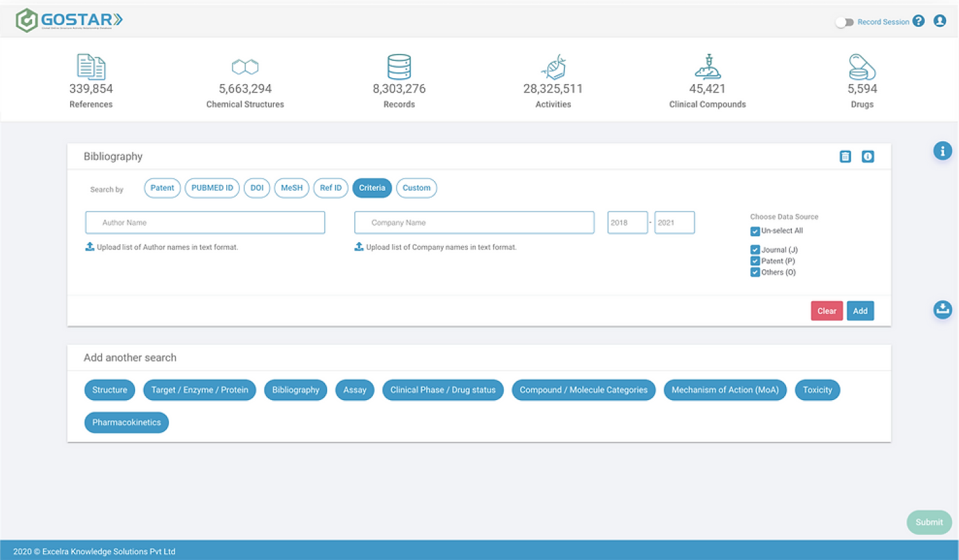Click the Chemical Structures hexagon icon
The image size is (959, 560).
(245, 67)
